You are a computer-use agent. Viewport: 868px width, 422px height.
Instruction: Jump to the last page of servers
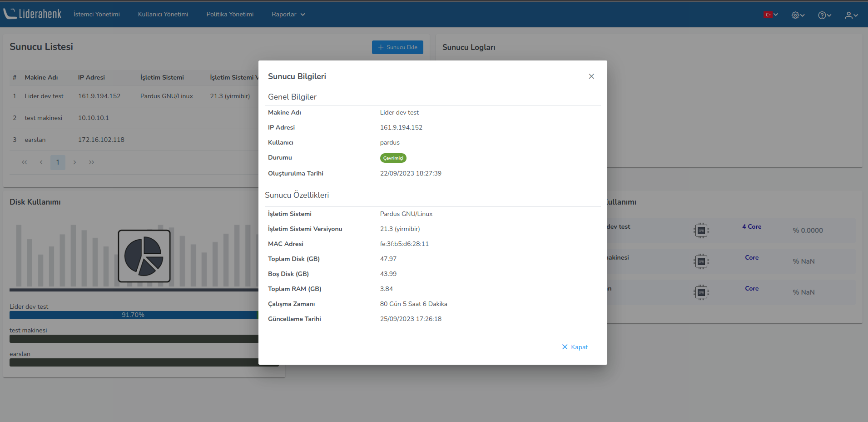pyautogui.click(x=91, y=162)
